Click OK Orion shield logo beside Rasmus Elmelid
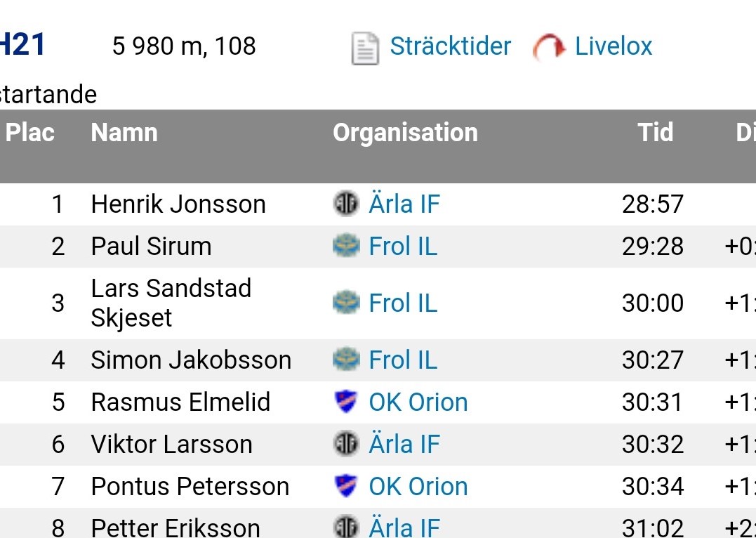This screenshot has width=756, height=538. pyautogui.click(x=345, y=402)
